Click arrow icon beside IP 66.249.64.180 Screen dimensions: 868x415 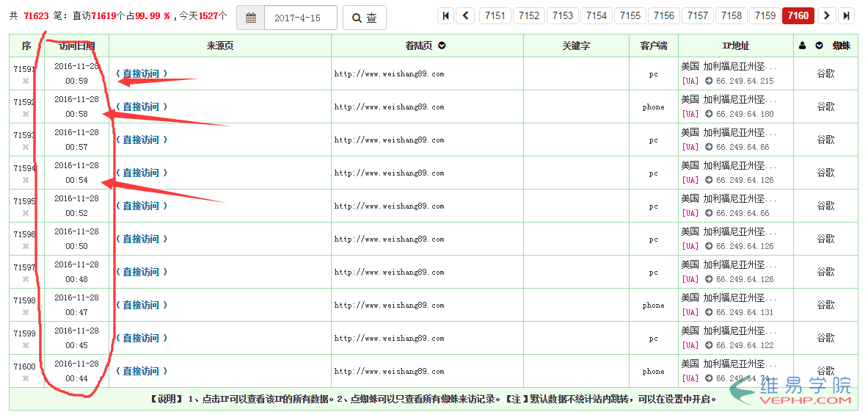pyautogui.click(x=709, y=114)
